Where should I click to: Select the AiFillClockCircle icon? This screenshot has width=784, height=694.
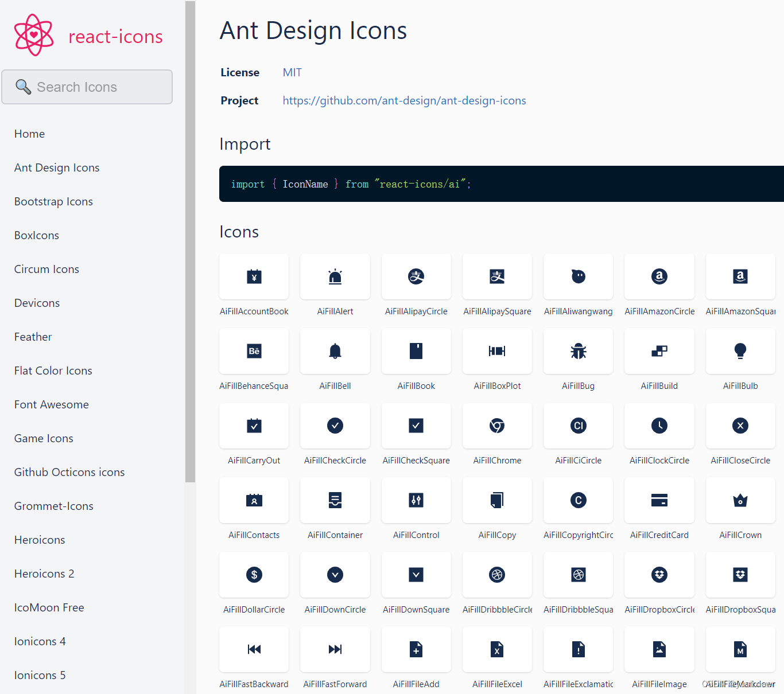659,426
